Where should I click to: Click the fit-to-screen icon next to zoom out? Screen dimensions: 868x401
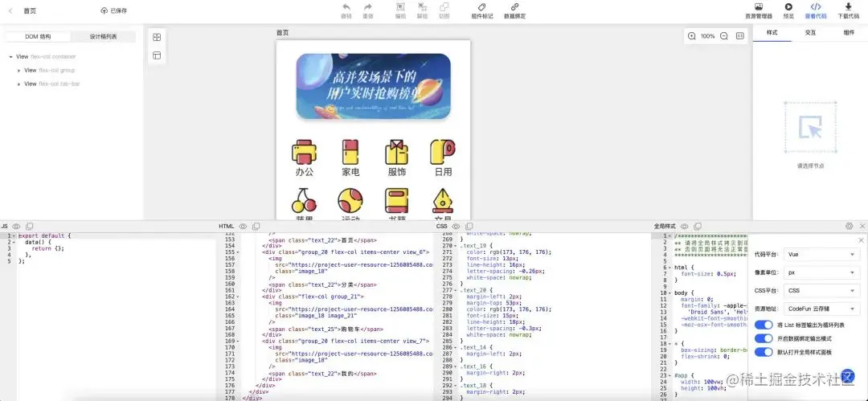pos(739,36)
